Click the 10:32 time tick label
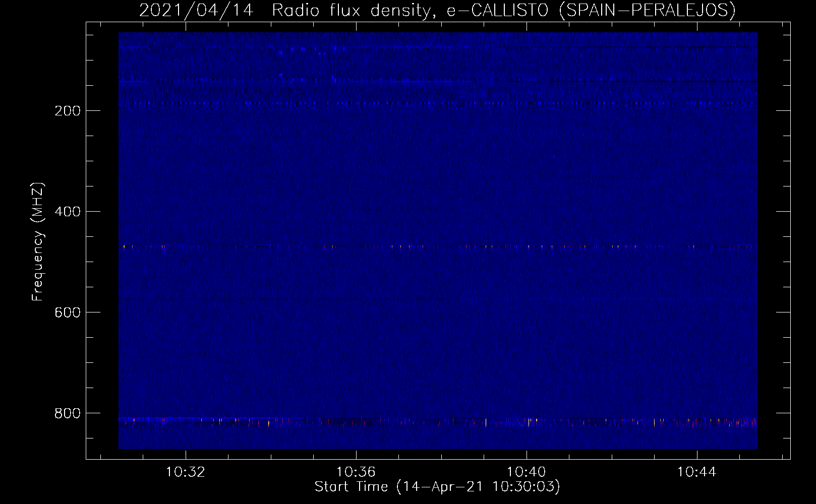The height and width of the screenshot is (504, 816). pyautogui.click(x=186, y=472)
